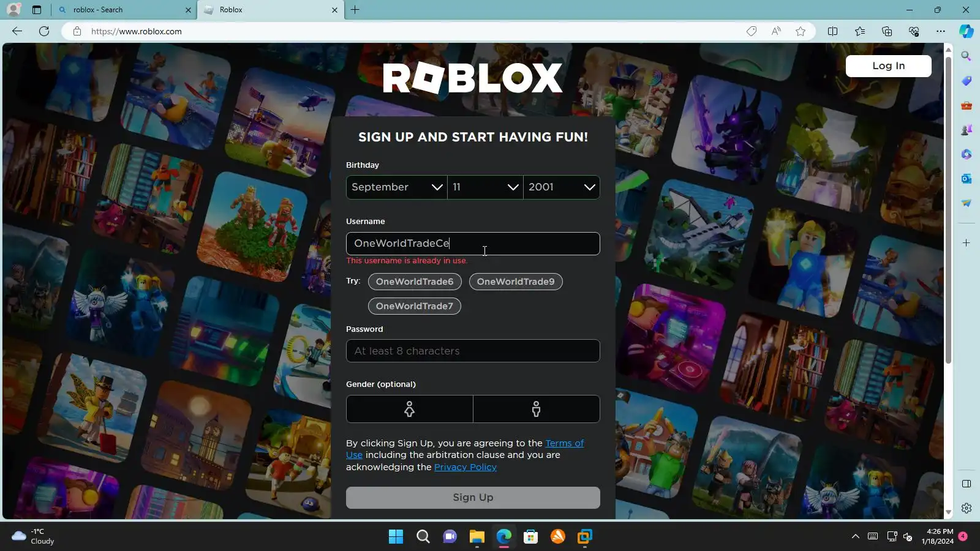The height and width of the screenshot is (551, 980).
Task: Close the Roblox tab
Action: pyautogui.click(x=334, y=10)
